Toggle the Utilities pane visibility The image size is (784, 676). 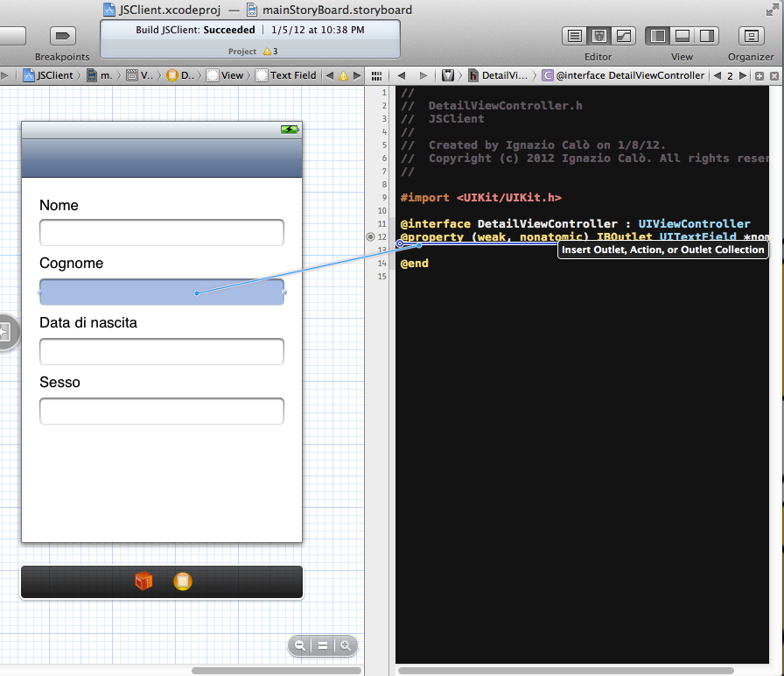[705, 36]
